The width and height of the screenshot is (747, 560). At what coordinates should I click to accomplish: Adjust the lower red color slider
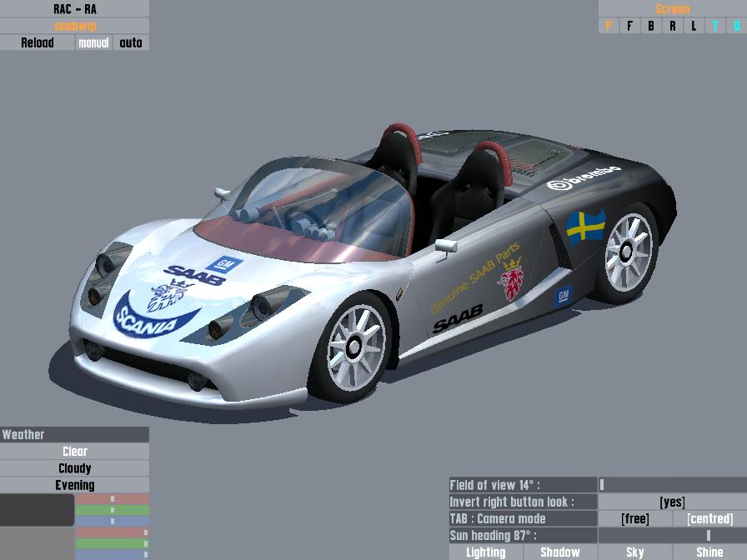(x=113, y=532)
